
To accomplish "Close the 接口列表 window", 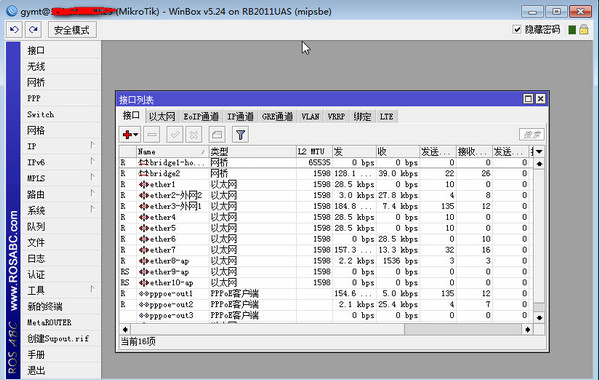I will (540, 99).
